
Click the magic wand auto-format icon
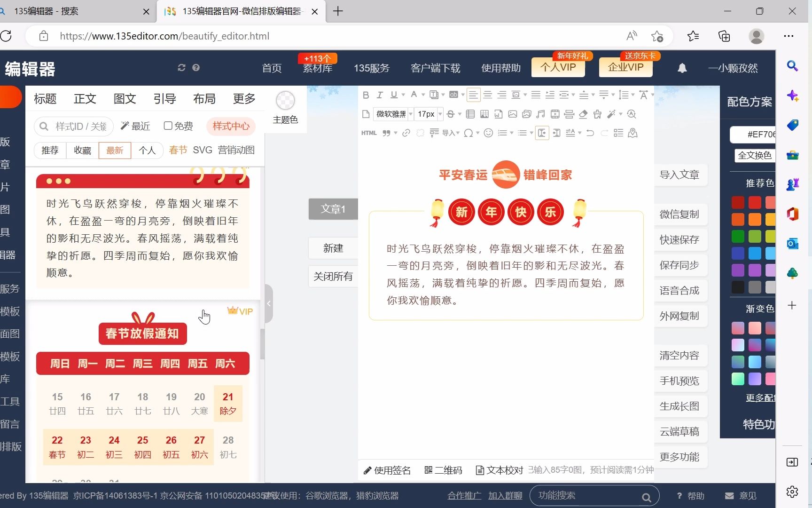tap(611, 114)
